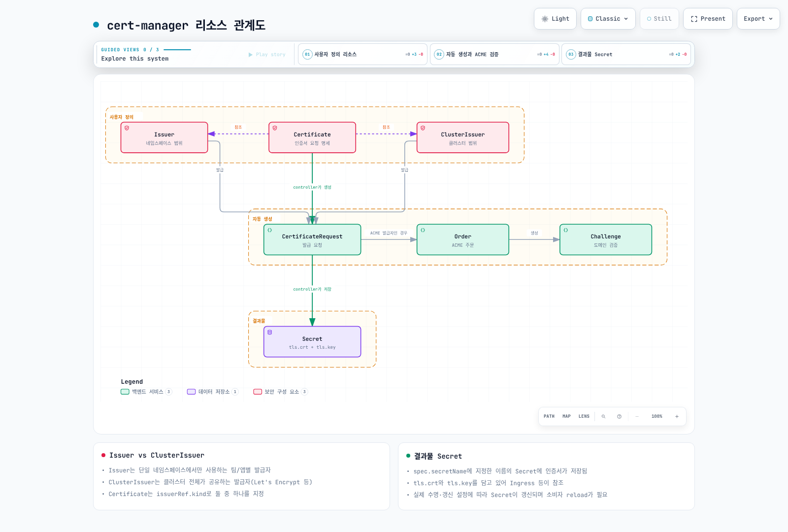Click the 'ACME 발급자인 경우' edge label
Screen dimensions: 788x532
point(389,233)
